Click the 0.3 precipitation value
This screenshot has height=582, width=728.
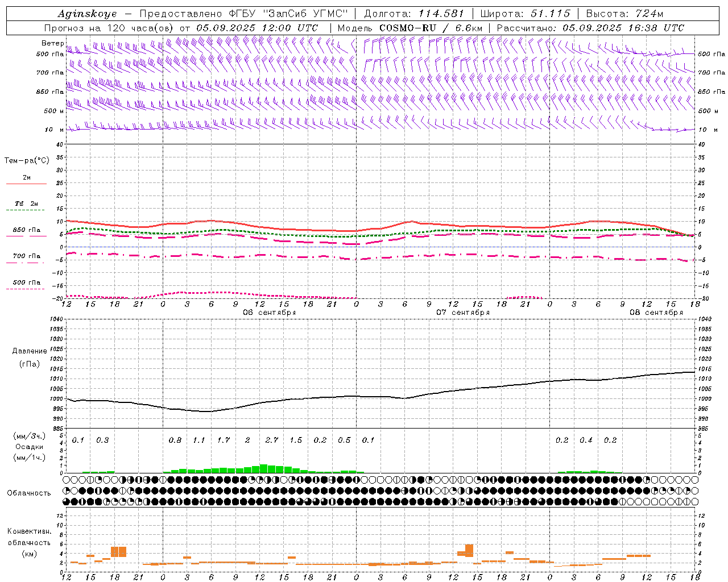102,440
